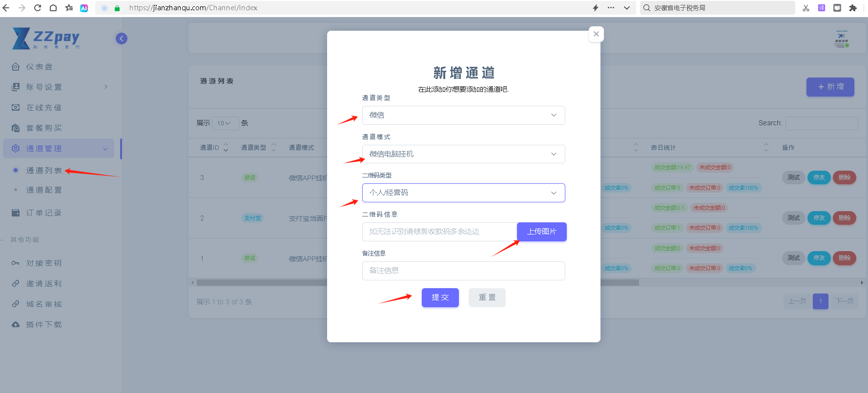
Task: Click the 重置 reset button
Action: (x=487, y=297)
